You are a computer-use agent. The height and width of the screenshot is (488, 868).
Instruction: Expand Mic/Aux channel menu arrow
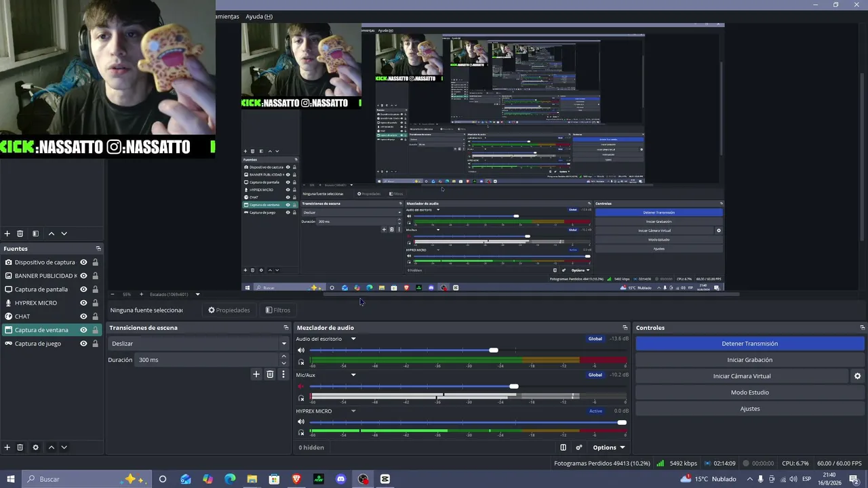coord(353,375)
